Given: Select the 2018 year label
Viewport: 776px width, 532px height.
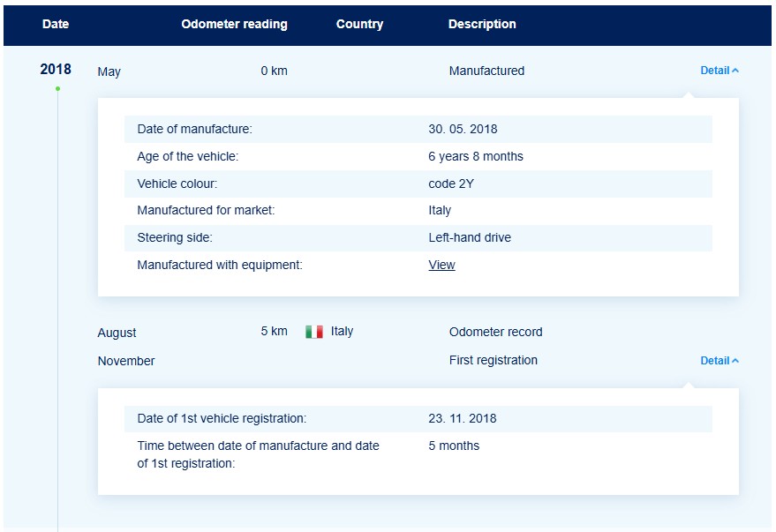Looking at the screenshot, I should tap(56, 69).
